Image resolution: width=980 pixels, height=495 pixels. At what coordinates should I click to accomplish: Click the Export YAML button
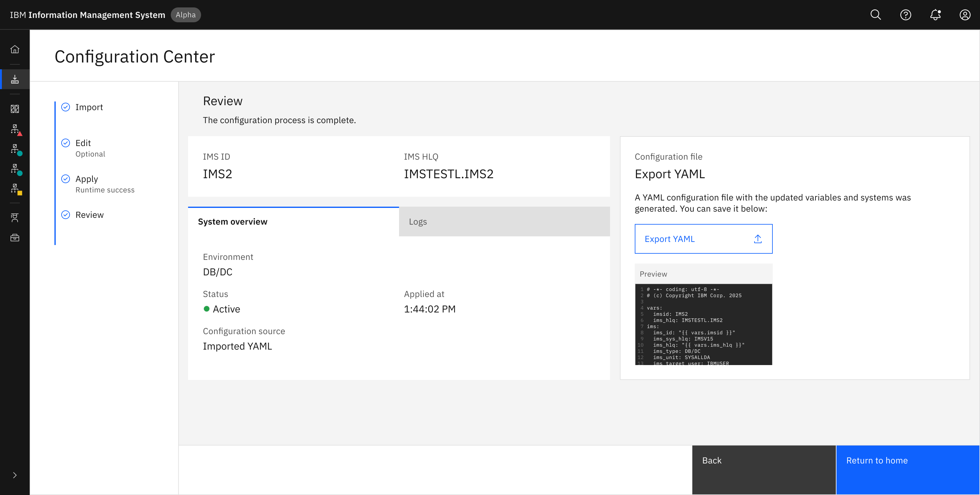703,239
